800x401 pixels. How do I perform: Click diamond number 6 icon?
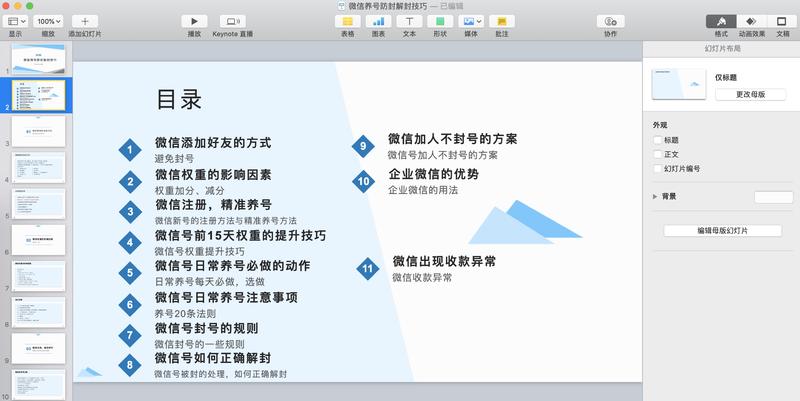(x=130, y=305)
